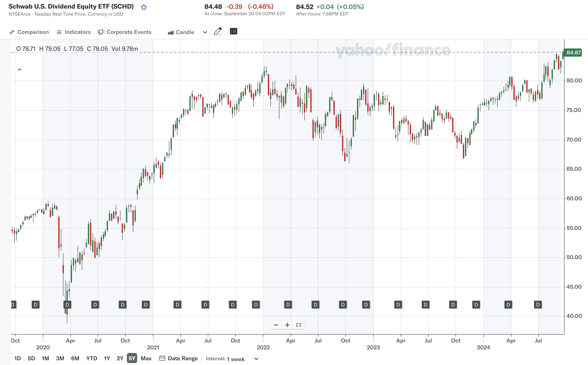
Task: Zoom in on the chart
Action: coord(287,325)
